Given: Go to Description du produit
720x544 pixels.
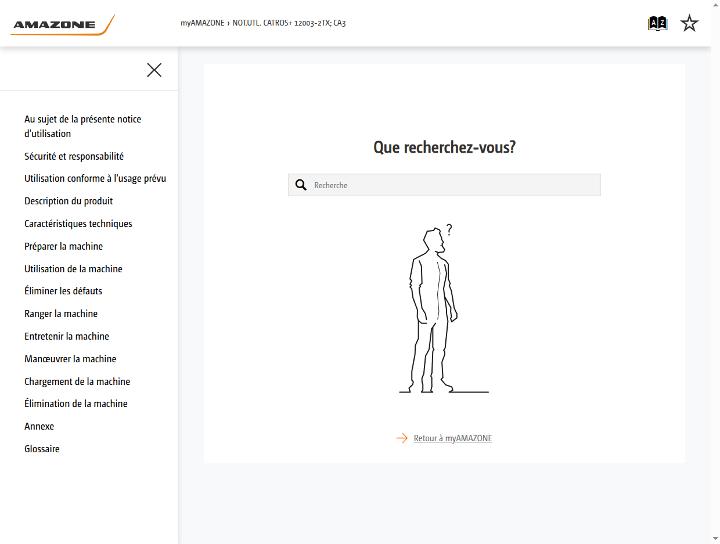Looking at the screenshot, I should (x=68, y=201).
